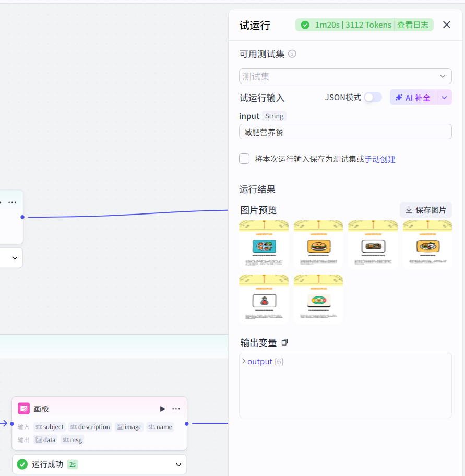Open the dropdown chevron on the left edge node
Screen dimensions: 465x476
(x=15, y=257)
